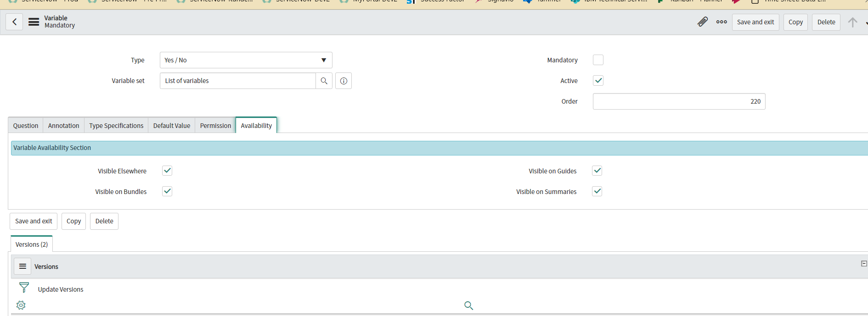
Task: Click the bottom Save and exit button
Action: coord(34,221)
